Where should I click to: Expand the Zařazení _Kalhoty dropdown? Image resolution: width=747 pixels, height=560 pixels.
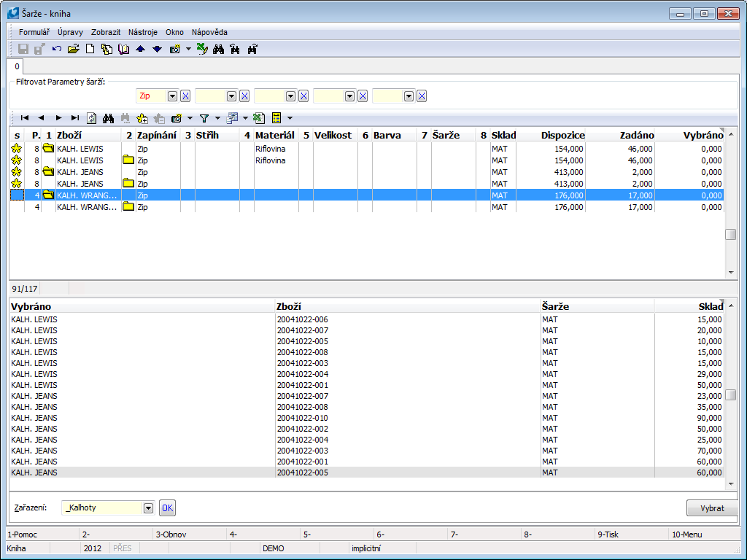(149, 508)
